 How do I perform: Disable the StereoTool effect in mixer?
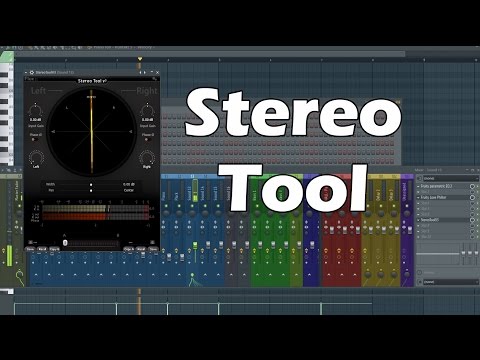[x=473, y=220]
